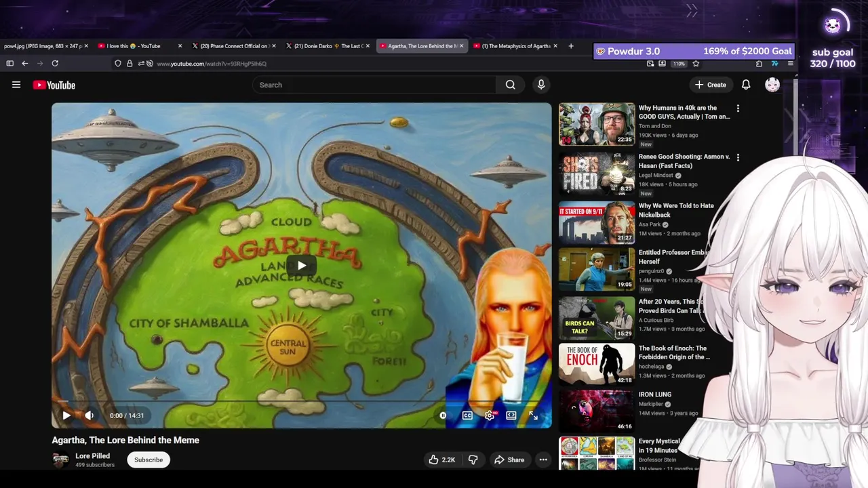Enter fullscreen on the video player
This screenshot has height=488, width=868.
[x=534, y=415]
